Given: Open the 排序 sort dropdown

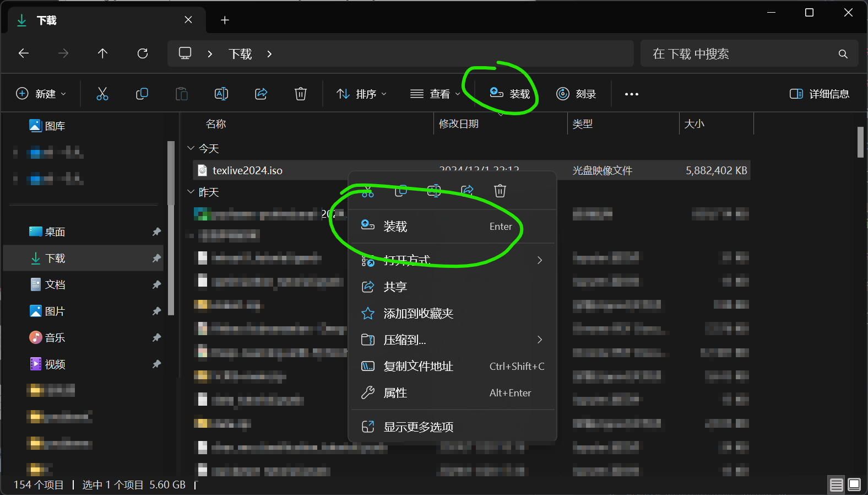Looking at the screenshot, I should pyautogui.click(x=361, y=94).
